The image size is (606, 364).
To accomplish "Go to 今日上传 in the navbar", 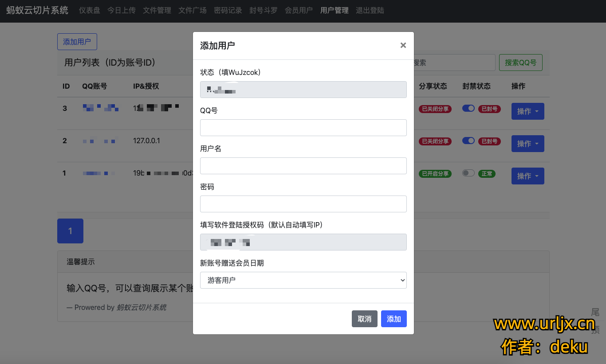I will 122,10.
